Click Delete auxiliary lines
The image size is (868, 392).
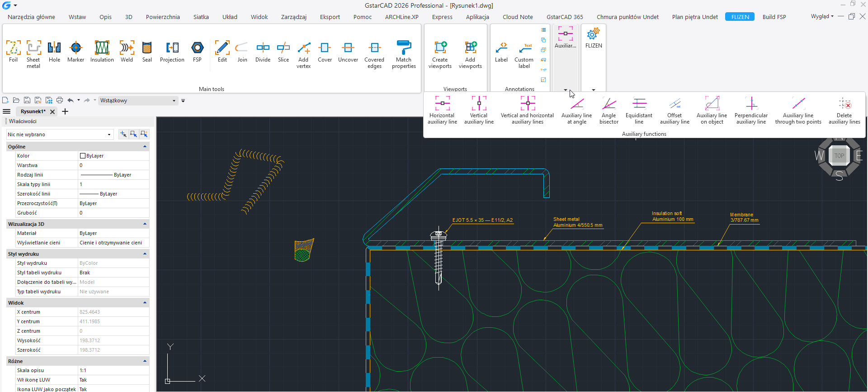844,110
